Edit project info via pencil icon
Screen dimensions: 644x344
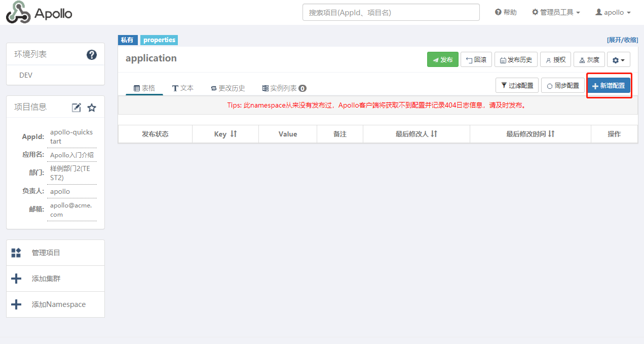coord(77,107)
